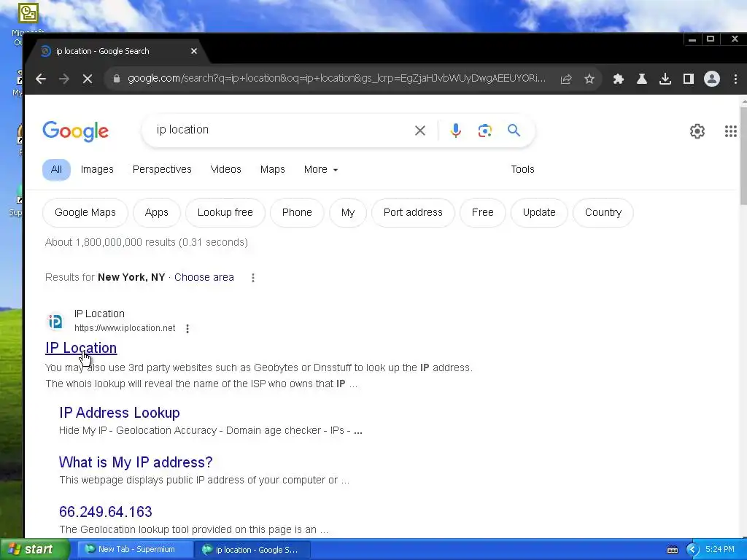Expand the More search filters dropdown
The width and height of the screenshot is (747, 560).
coord(321,169)
